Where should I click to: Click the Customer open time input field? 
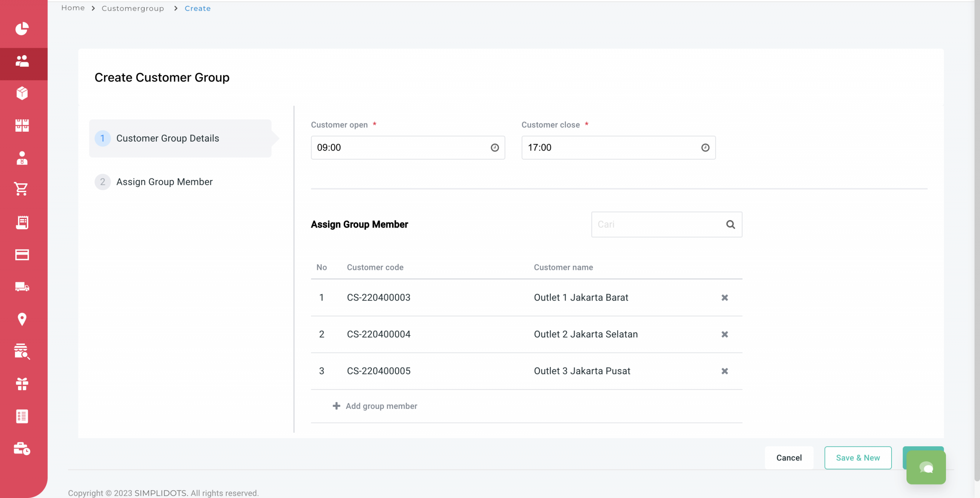point(408,147)
